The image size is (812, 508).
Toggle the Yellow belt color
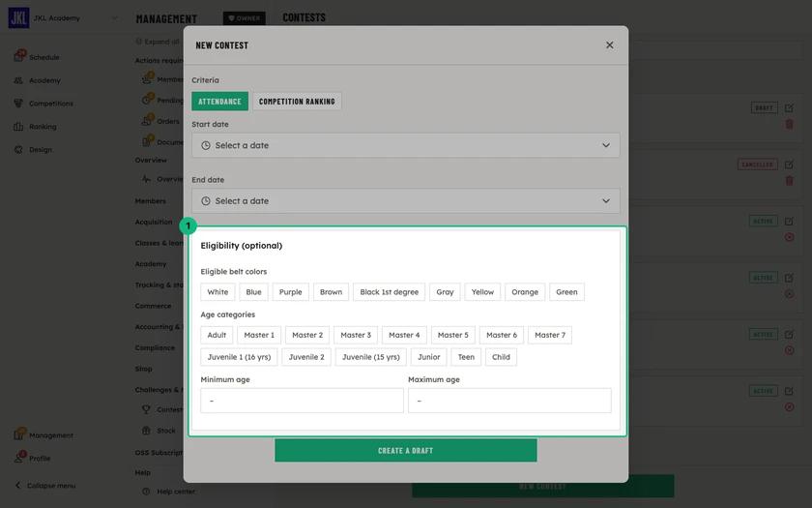[482, 292]
